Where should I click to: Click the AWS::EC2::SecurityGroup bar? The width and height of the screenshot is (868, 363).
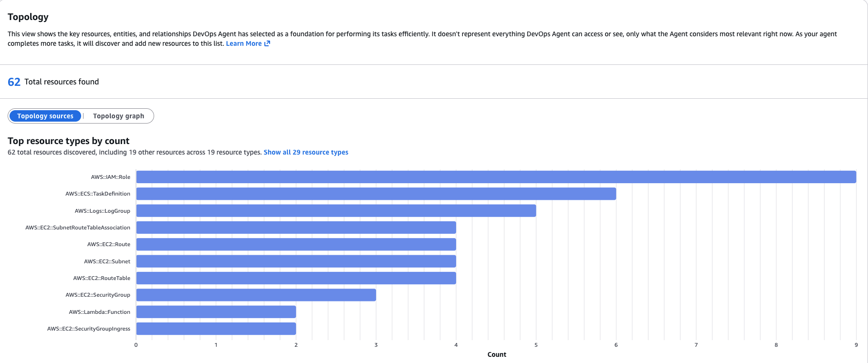click(x=256, y=295)
